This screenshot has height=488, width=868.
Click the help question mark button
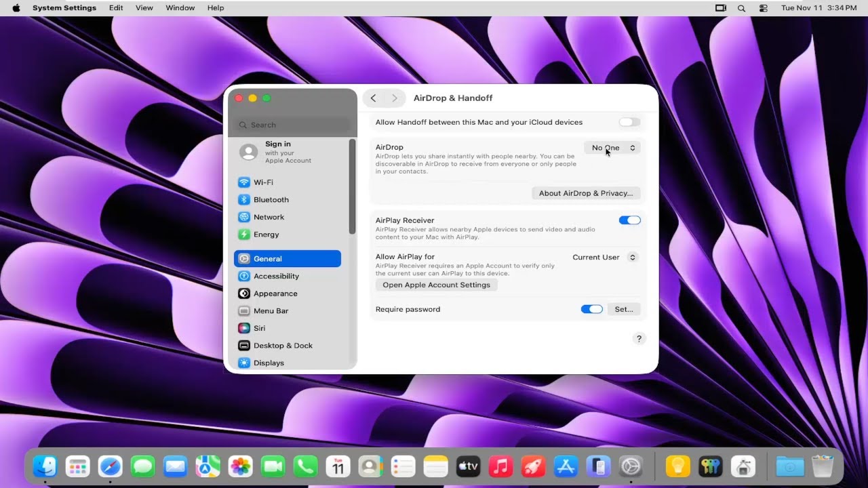(x=639, y=339)
